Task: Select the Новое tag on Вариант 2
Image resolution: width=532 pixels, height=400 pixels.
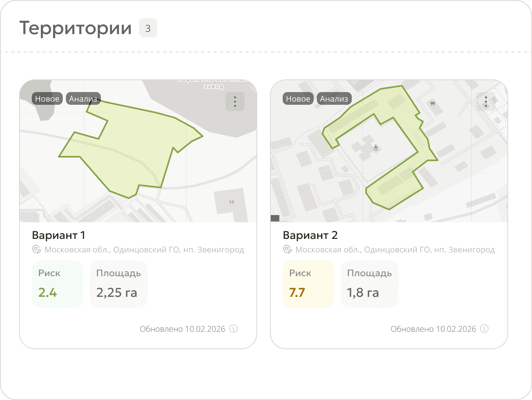Action: coord(298,99)
